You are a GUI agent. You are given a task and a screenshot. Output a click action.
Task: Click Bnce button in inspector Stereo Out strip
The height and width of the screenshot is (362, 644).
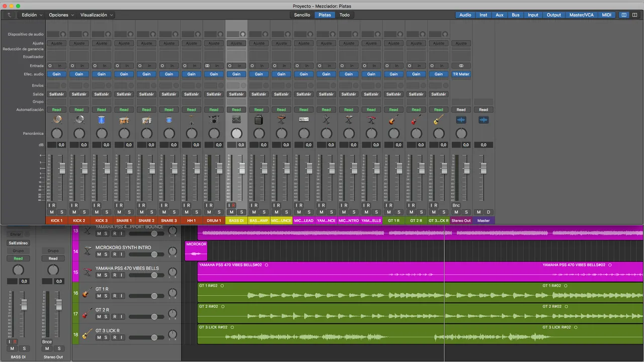click(x=47, y=342)
